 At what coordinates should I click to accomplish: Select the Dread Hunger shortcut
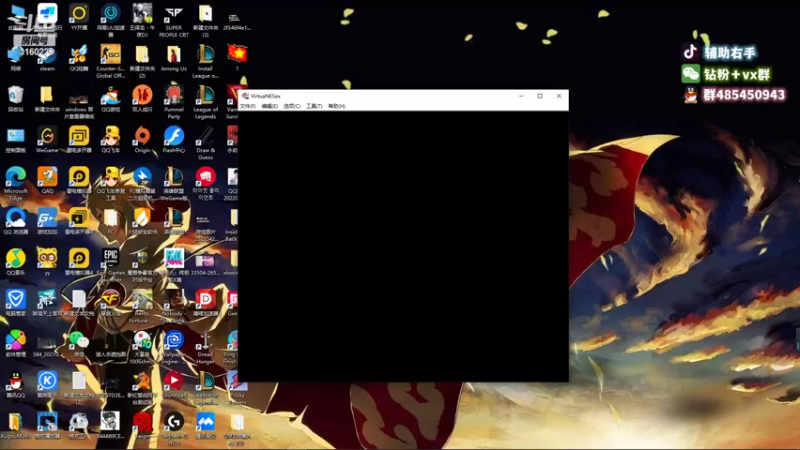(x=205, y=347)
